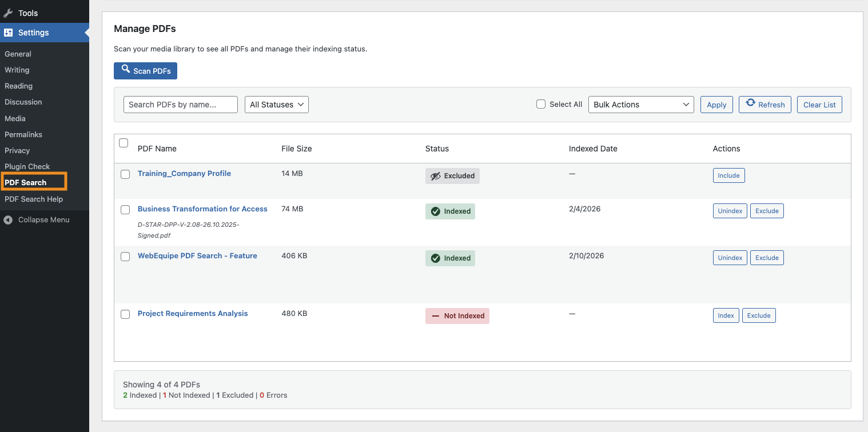The width and height of the screenshot is (868, 432).
Task: Open the All Statuses filter dropdown
Action: click(x=276, y=104)
